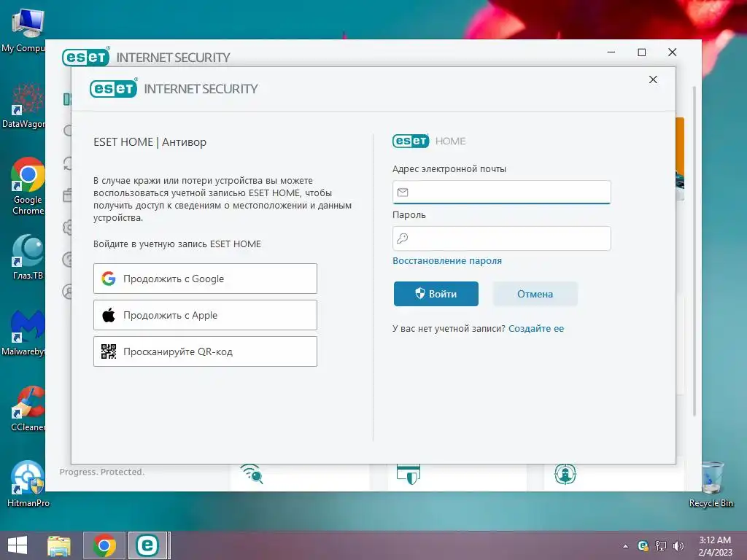Screen dimensions: 747x560
Task: Open the anti-theft tile icon
Action: point(565,474)
